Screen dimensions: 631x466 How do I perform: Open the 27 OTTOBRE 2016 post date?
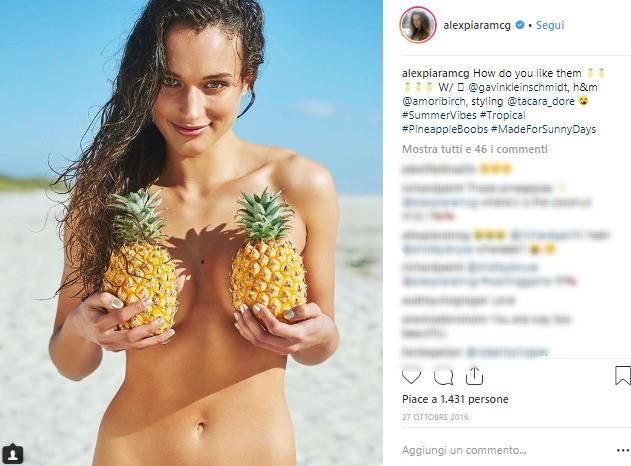point(435,417)
